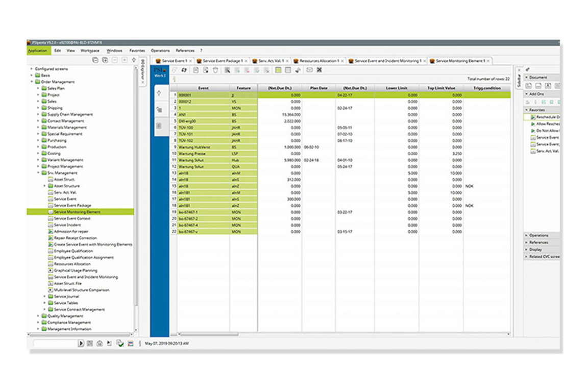This screenshot has width=588, height=392.
Task: Click the PSI Werk 1 logo
Action: click(160, 72)
